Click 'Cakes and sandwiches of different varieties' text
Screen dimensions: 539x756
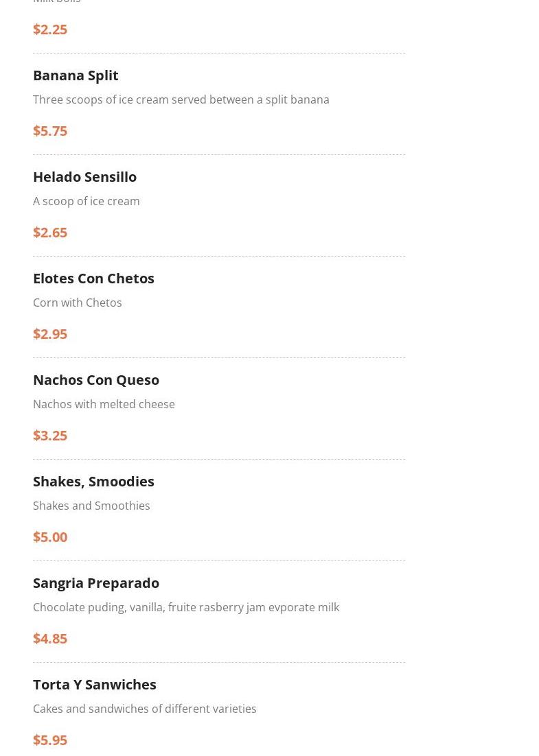(144, 709)
